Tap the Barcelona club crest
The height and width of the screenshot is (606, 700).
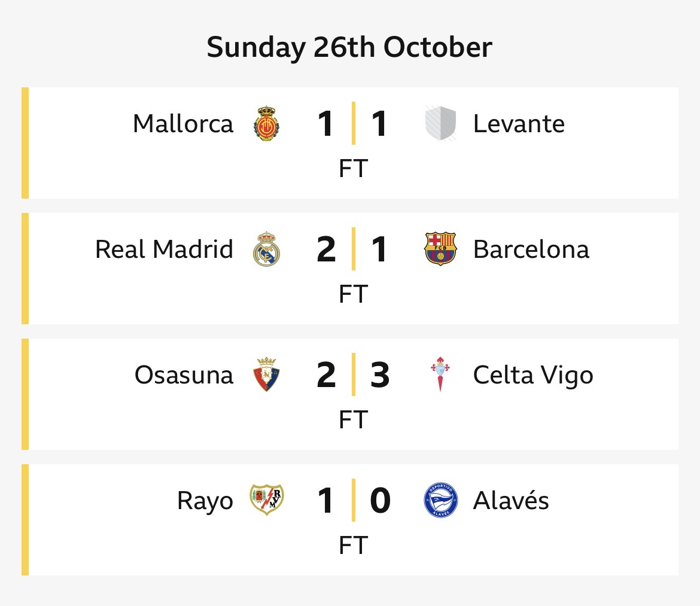pos(440,249)
